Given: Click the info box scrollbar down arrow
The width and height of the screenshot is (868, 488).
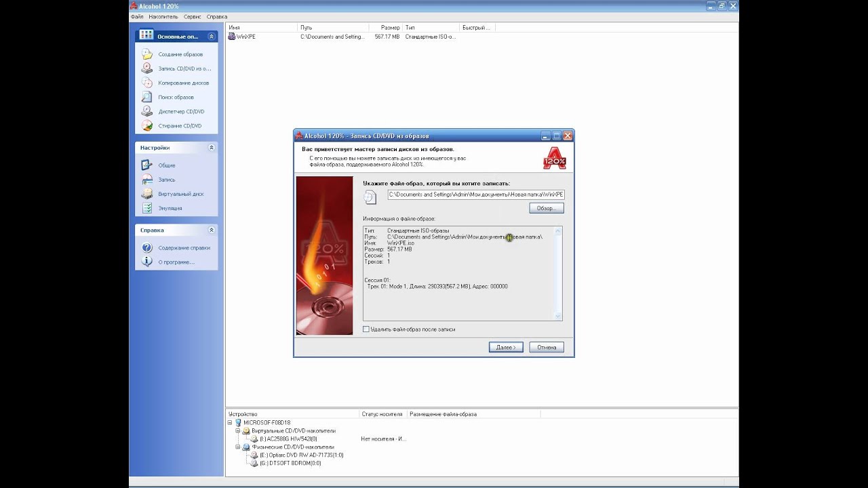Looking at the screenshot, I should (558, 316).
